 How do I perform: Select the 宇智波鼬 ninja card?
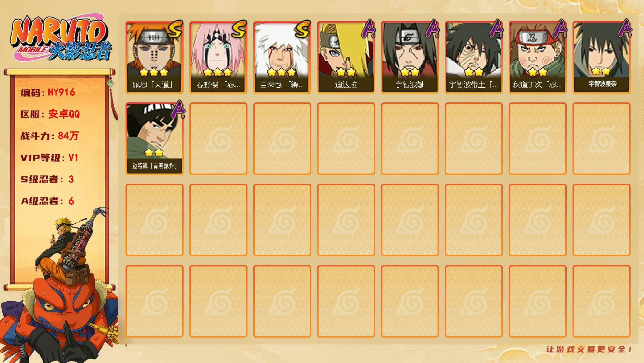pyautogui.click(x=410, y=57)
